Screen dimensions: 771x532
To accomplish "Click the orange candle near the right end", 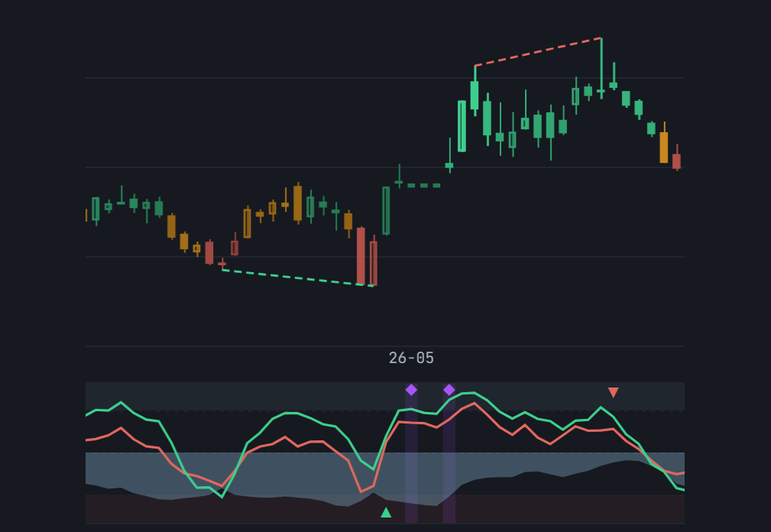I will (x=664, y=144).
